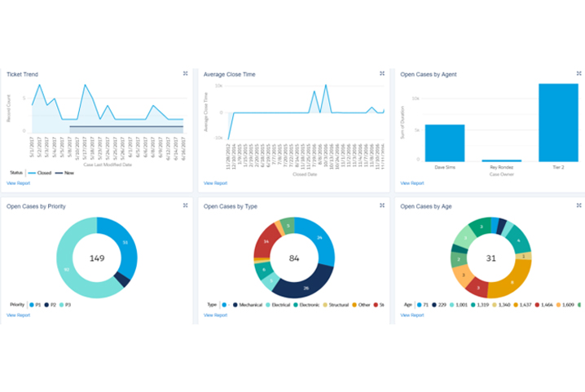Click the navy type segment labeled 26
The image size is (585, 392).
pyautogui.click(x=306, y=288)
